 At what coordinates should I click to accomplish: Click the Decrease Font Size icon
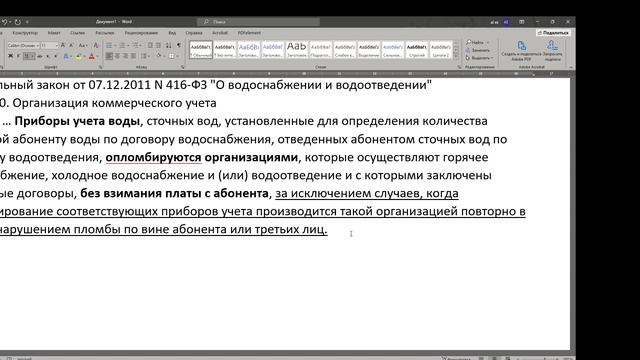point(71,45)
